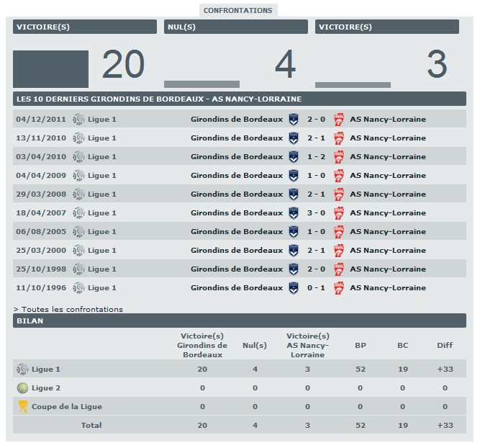This screenshot has height=448, width=480.
Task: Click the gray draws bar under Nul(s)
Action: point(201,84)
